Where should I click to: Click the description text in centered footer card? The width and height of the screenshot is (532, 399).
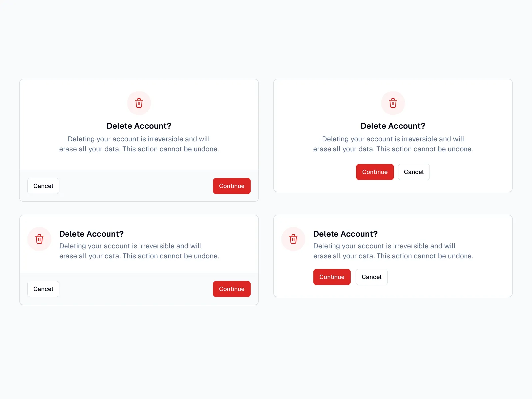pyautogui.click(x=139, y=144)
